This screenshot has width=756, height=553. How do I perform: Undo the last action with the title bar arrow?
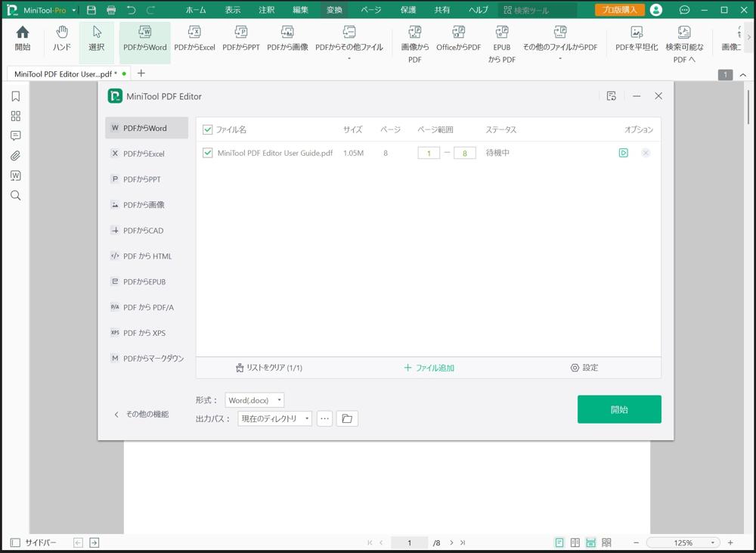[131, 10]
